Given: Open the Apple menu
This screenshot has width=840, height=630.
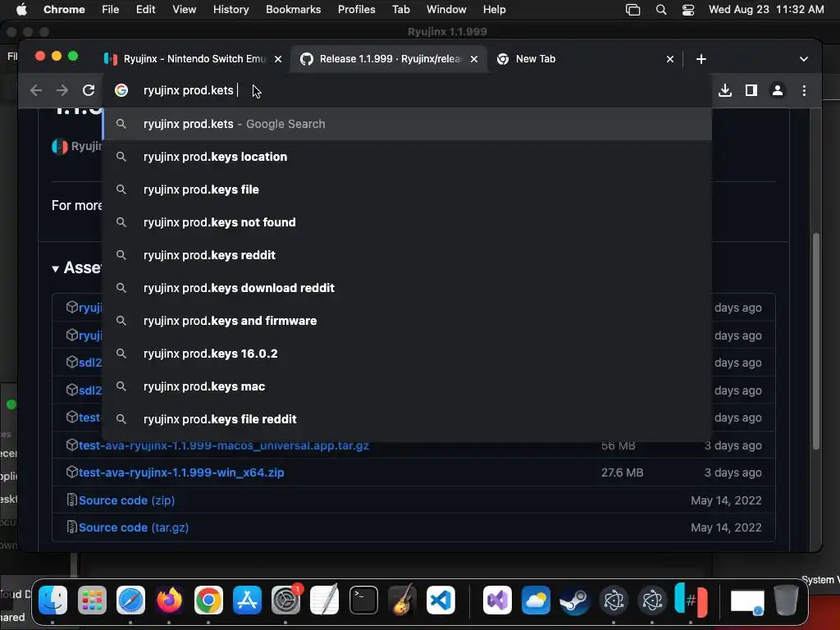Looking at the screenshot, I should (21, 9).
